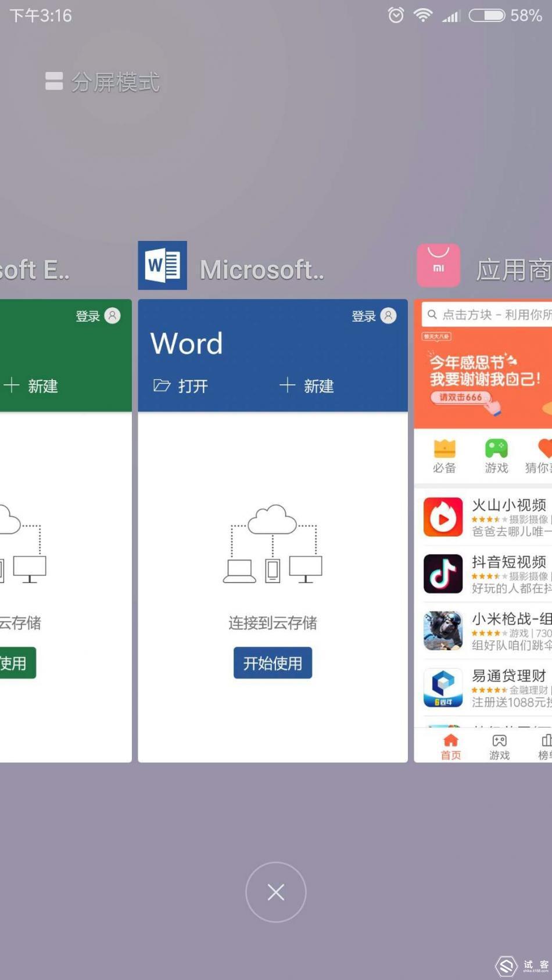Tap the profile avatar icon in Excel card
This screenshot has width=552, height=980.
[112, 315]
